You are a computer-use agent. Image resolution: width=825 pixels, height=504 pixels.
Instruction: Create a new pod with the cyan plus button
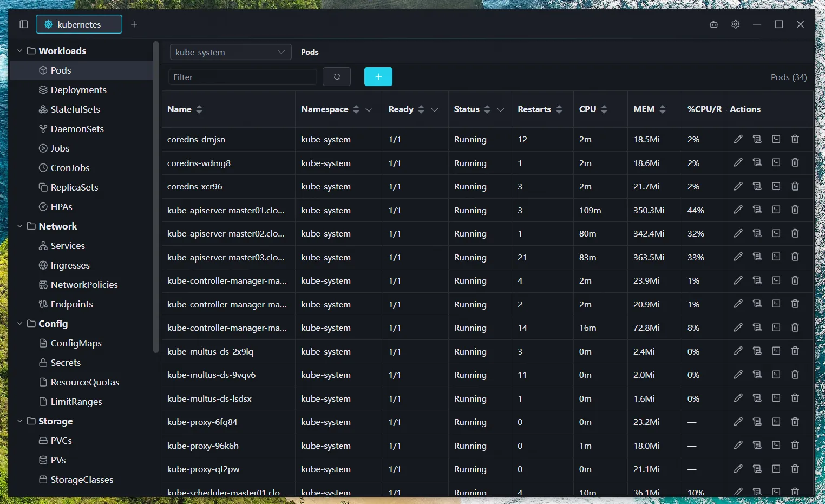(378, 77)
